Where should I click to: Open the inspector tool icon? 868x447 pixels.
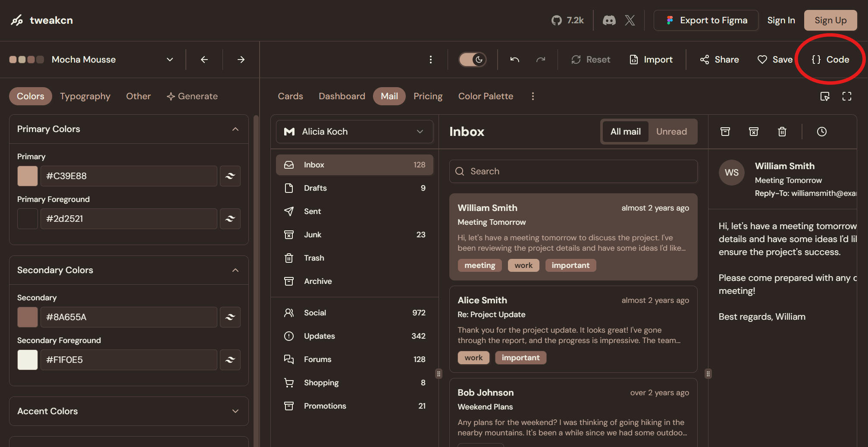point(824,96)
